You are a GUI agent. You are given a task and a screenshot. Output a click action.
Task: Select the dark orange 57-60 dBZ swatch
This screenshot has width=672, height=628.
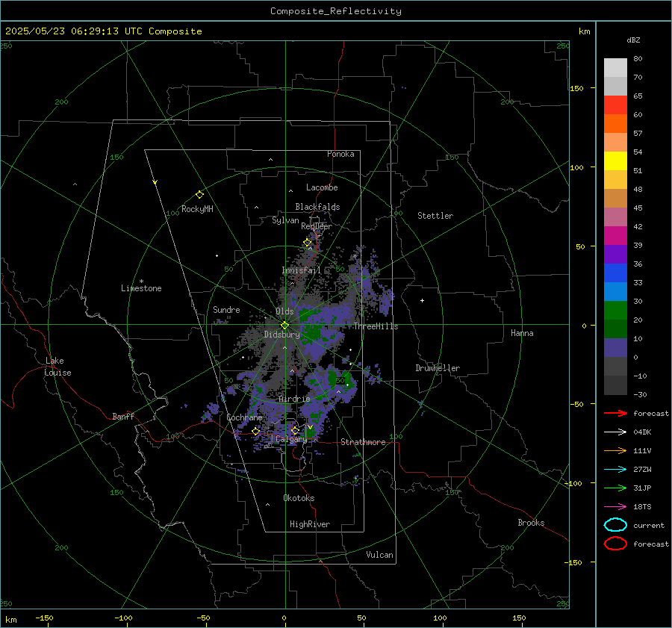click(615, 124)
